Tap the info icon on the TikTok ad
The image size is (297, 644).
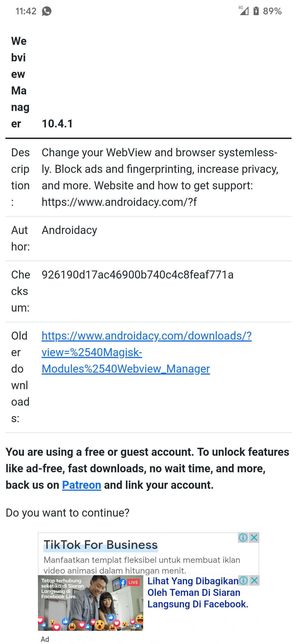(243, 537)
